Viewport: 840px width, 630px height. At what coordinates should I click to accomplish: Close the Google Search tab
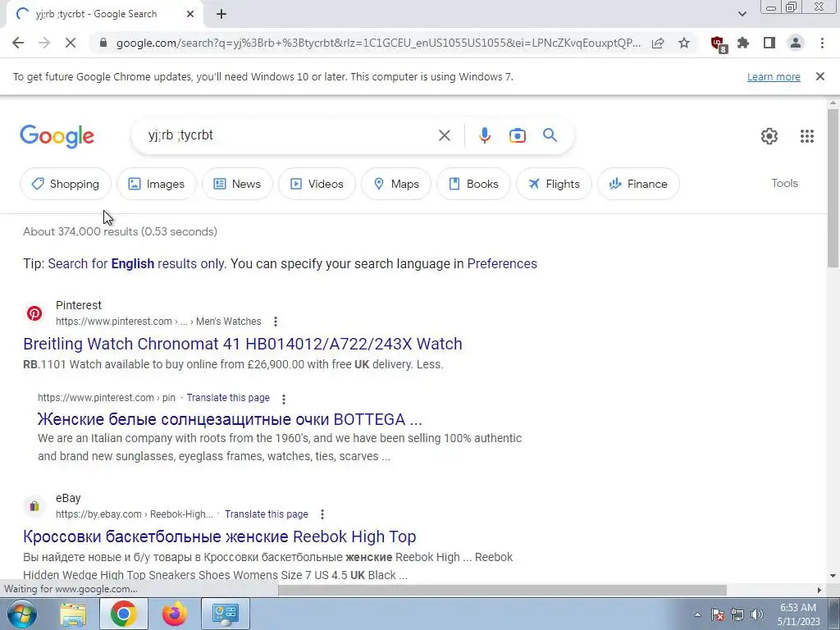coord(190,15)
